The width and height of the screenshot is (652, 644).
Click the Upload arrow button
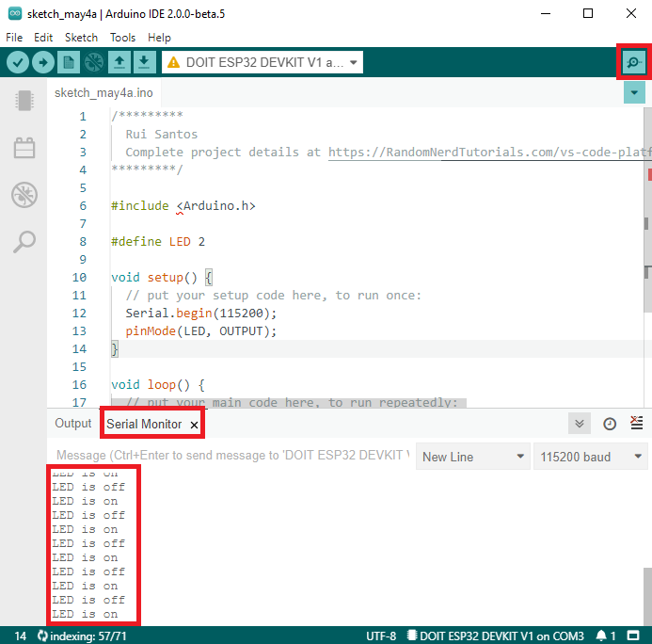point(43,62)
